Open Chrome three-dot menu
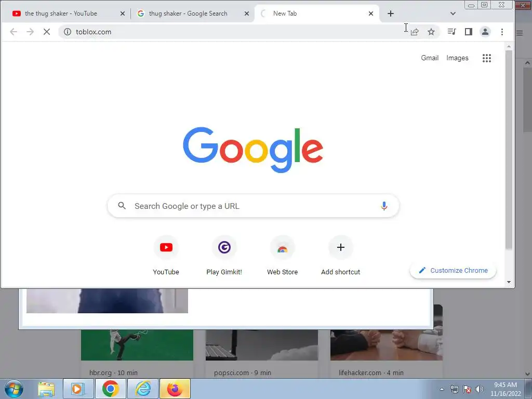Screen dimensions: 532x399 click(502, 32)
